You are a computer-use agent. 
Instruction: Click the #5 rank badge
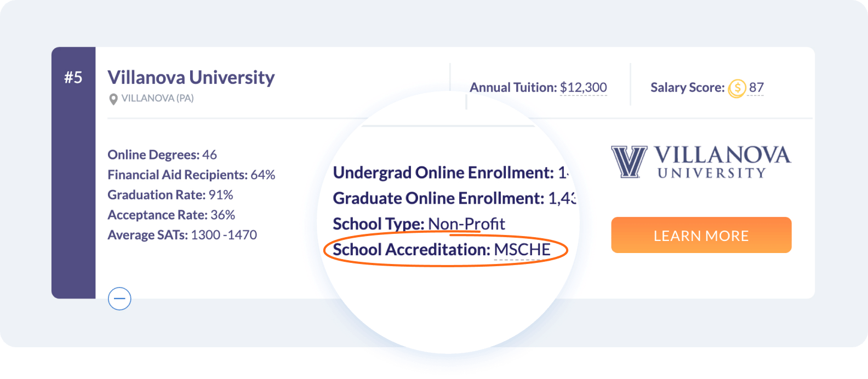(x=73, y=77)
